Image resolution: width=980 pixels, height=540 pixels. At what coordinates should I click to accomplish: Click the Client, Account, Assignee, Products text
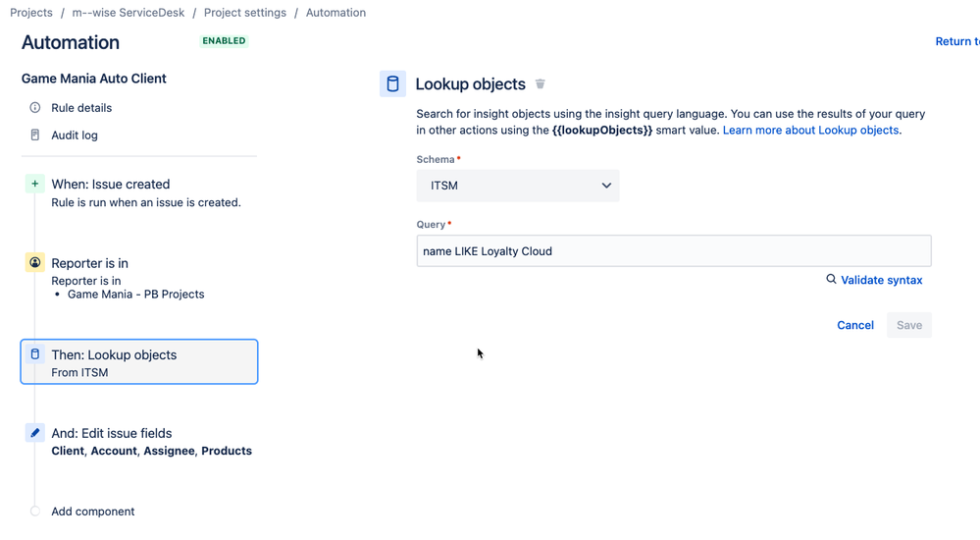click(x=151, y=451)
